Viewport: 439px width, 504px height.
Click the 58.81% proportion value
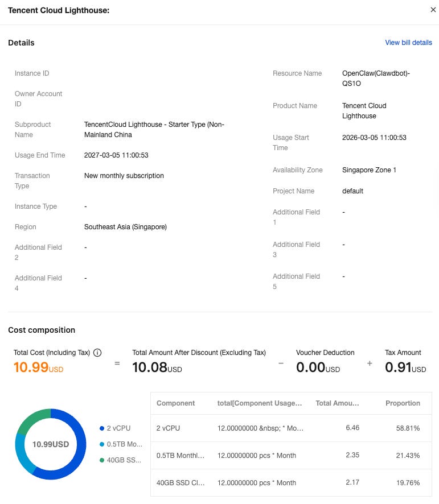pos(408,428)
